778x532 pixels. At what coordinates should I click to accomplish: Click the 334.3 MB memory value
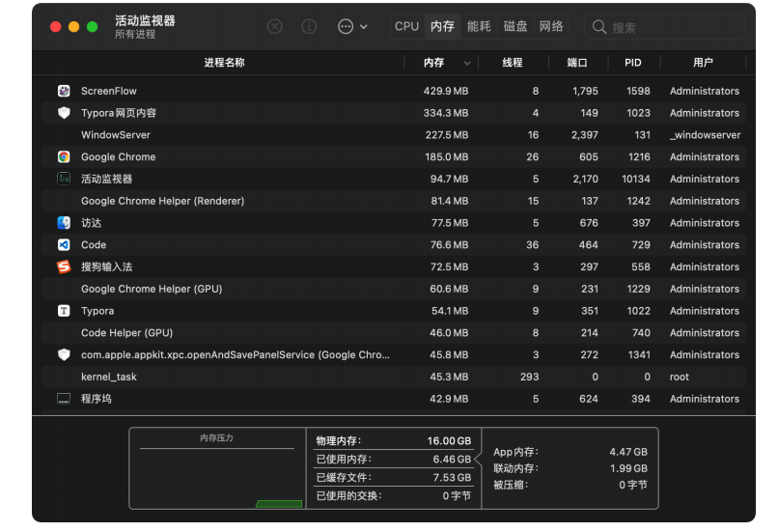446,113
